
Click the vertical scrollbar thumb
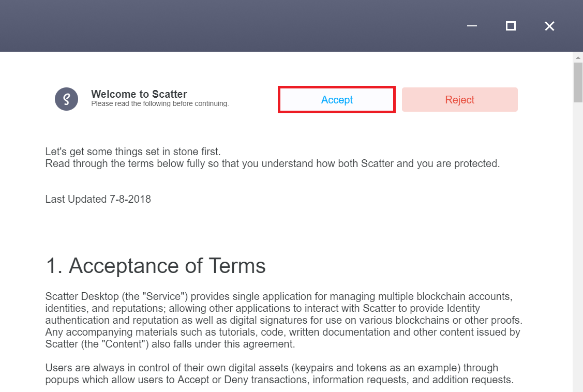[578, 82]
